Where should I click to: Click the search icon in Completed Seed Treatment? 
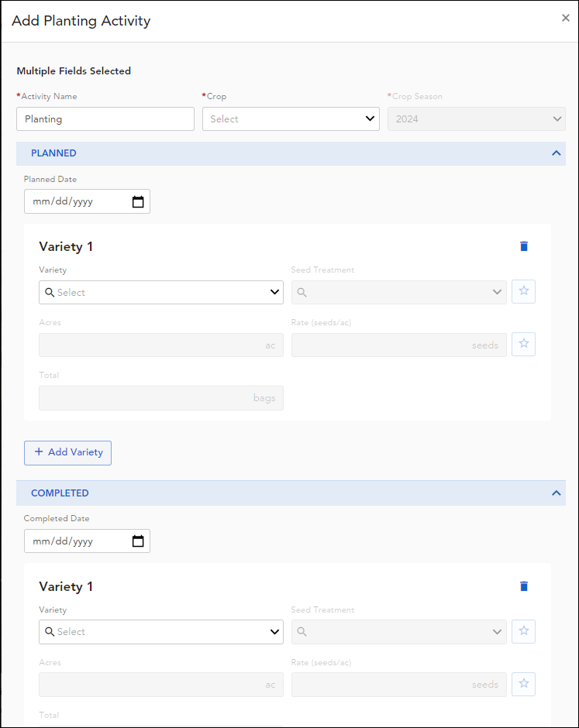click(x=302, y=631)
